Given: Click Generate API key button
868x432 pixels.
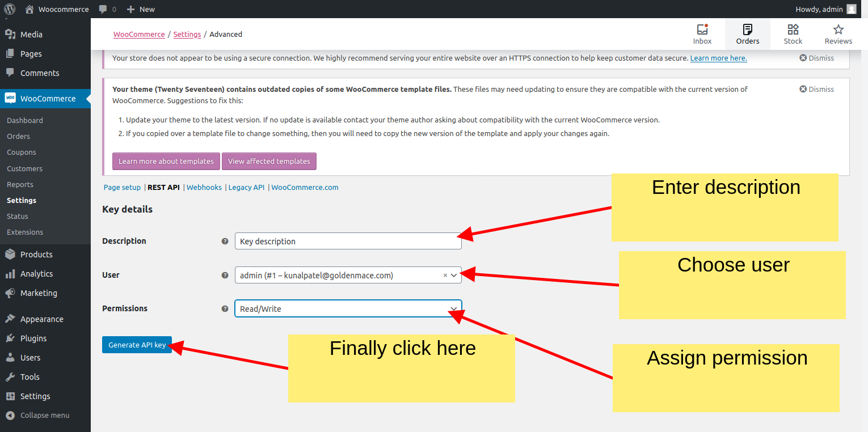Looking at the screenshot, I should click(137, 345).
